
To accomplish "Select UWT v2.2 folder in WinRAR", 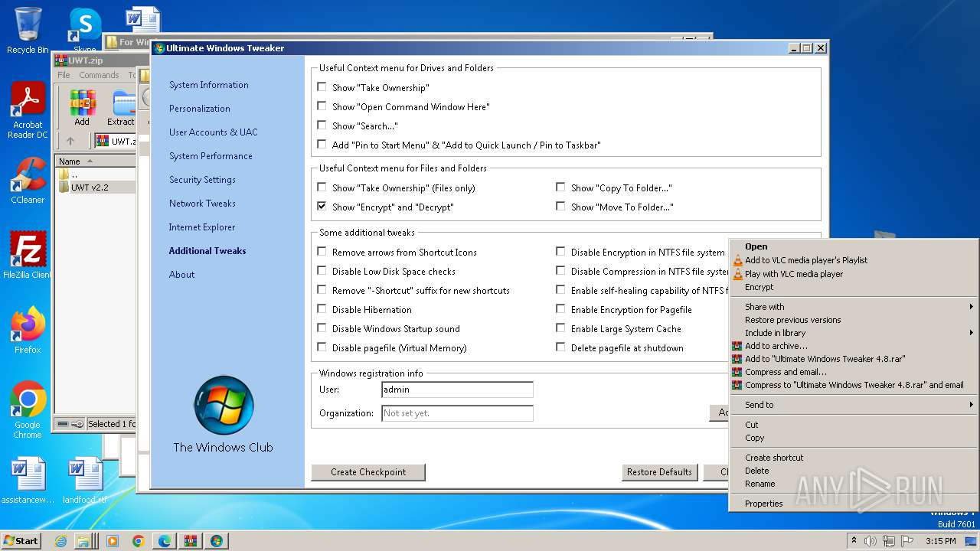I will click(x=90, y=187).
